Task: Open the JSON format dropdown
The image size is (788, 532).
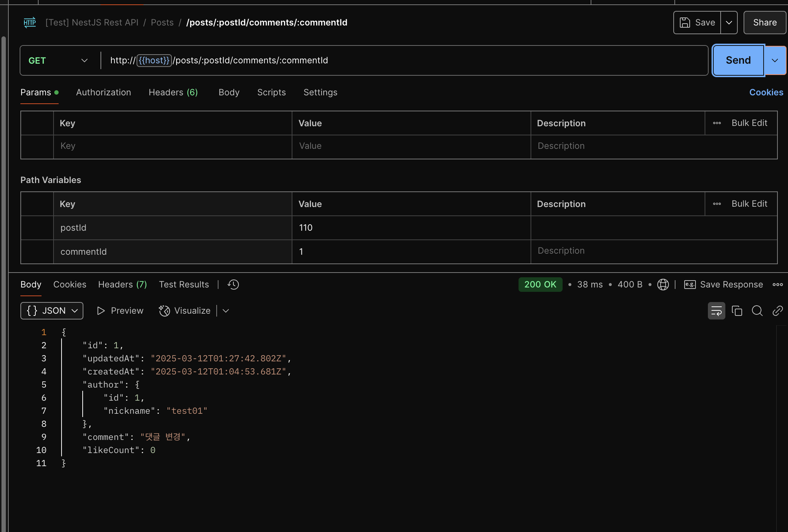Action: pos(52,311)
